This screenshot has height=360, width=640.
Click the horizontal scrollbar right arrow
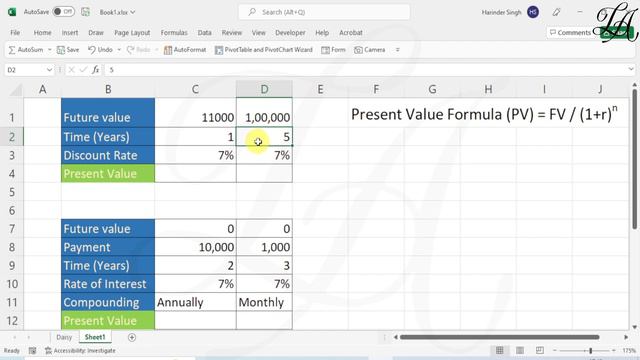pos(626,337)
